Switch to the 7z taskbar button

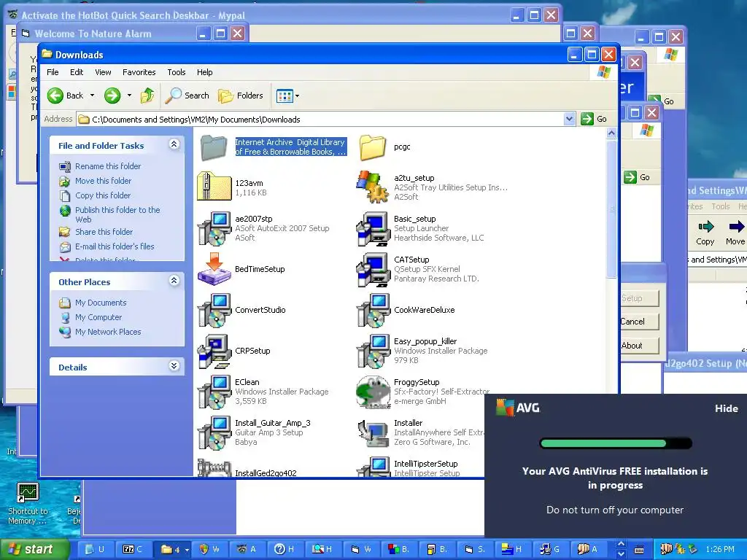click(135, 550)
